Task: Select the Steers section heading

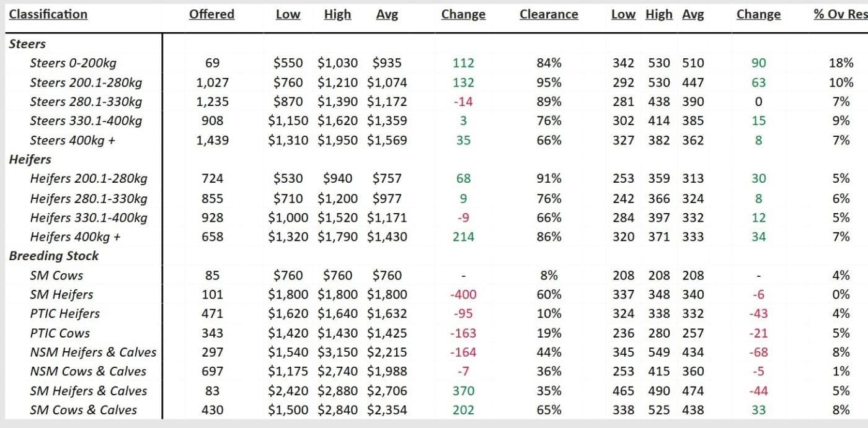Action: tap(27, 44)
